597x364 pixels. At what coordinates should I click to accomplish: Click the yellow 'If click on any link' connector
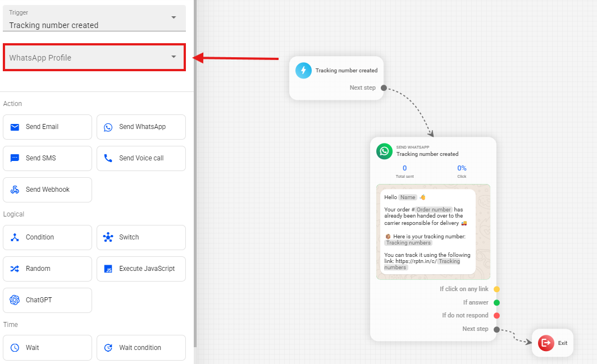click(496, 289)
